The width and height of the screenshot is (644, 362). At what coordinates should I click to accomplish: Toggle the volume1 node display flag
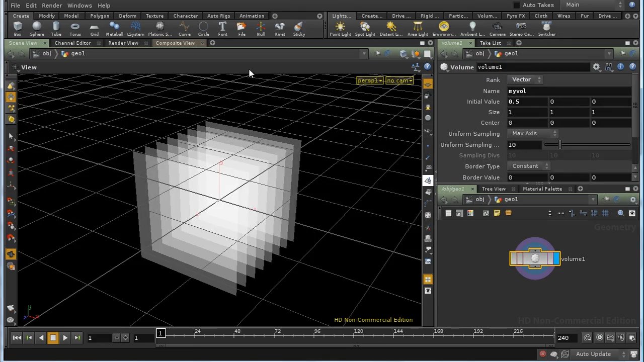555,259
